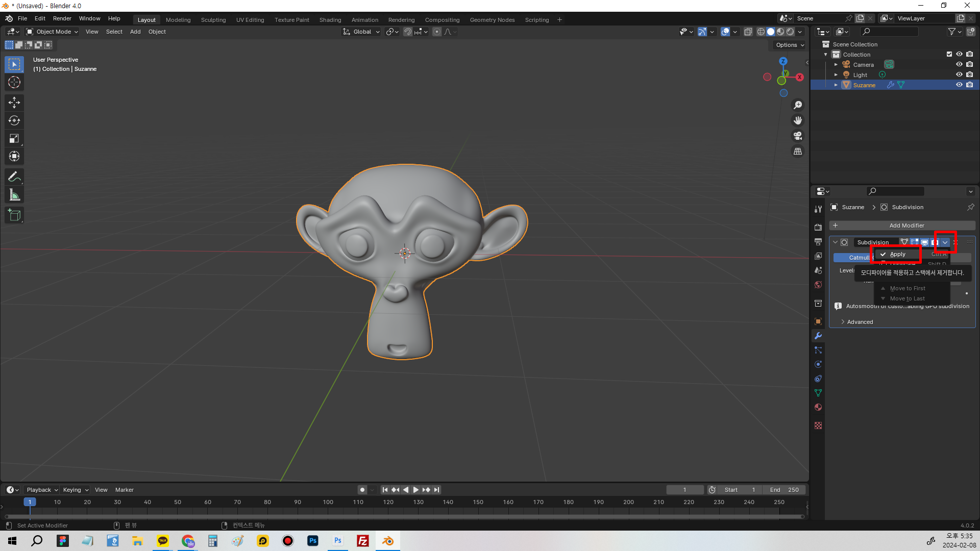Open the Object Mode dropdown

pos(52,32)
